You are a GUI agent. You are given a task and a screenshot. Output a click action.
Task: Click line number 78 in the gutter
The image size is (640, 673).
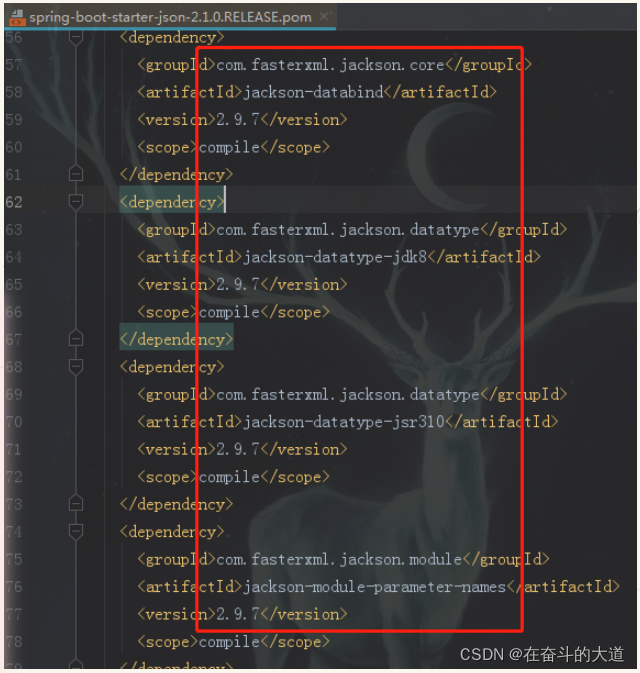tap(14, 642)
